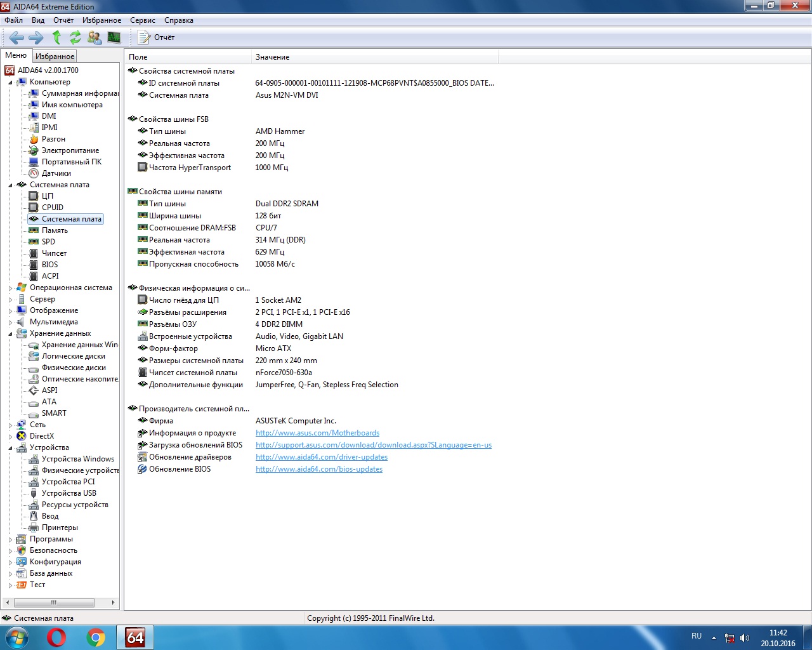
Task: Click the Безопасность shield icon
Action: (22, 550)
